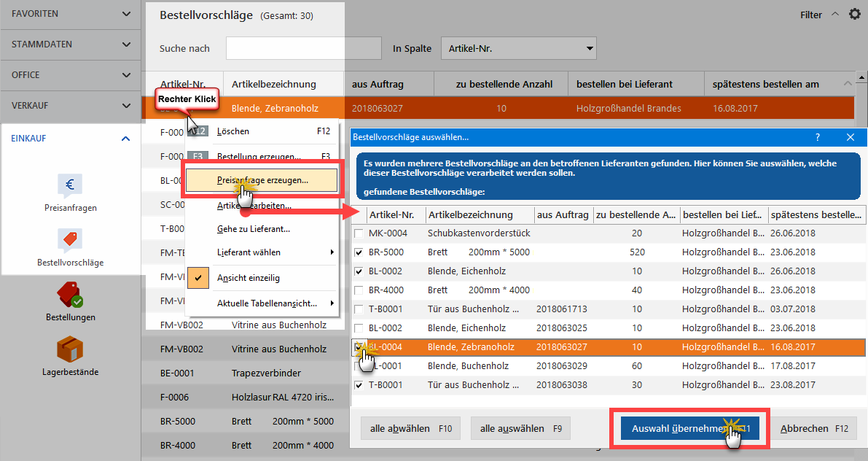Tick the checkbox for BL-0002 order 2018063025
Image resolution: width=868 pixels, height=461 pixels.
tap(359, 328)
